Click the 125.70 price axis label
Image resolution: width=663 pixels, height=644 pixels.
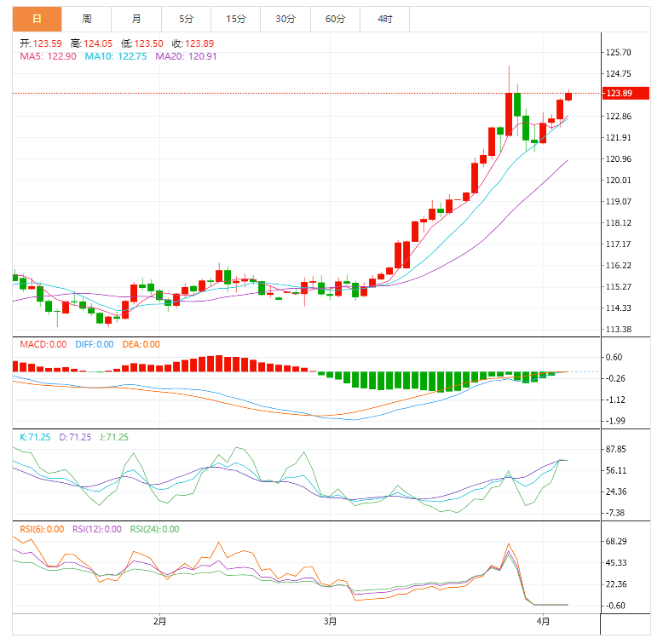(x=619, y=53)
